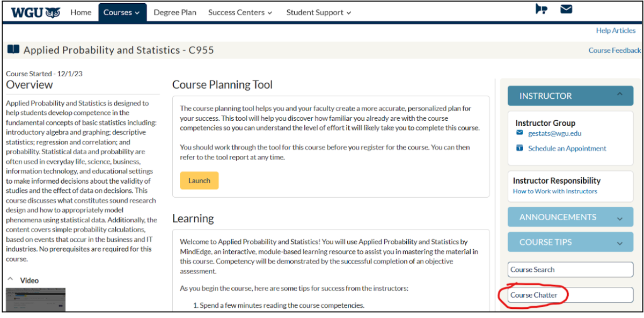
Task: Open the Success Centers dropdown
Action: (x=240, y=12)
